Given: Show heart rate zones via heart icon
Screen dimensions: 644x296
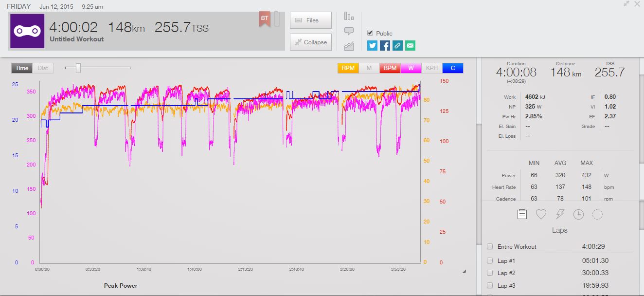Looking at the screenshot, I should 541,214.
